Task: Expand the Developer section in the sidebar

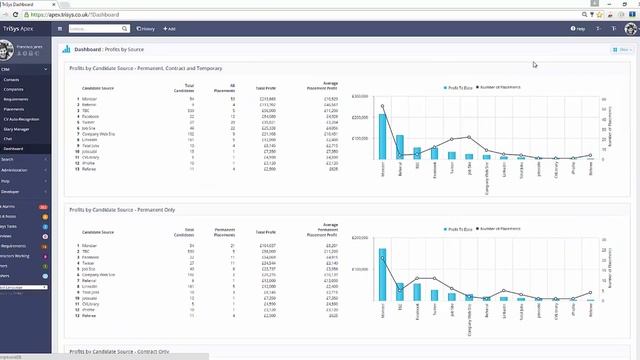Action: point(24,191)
